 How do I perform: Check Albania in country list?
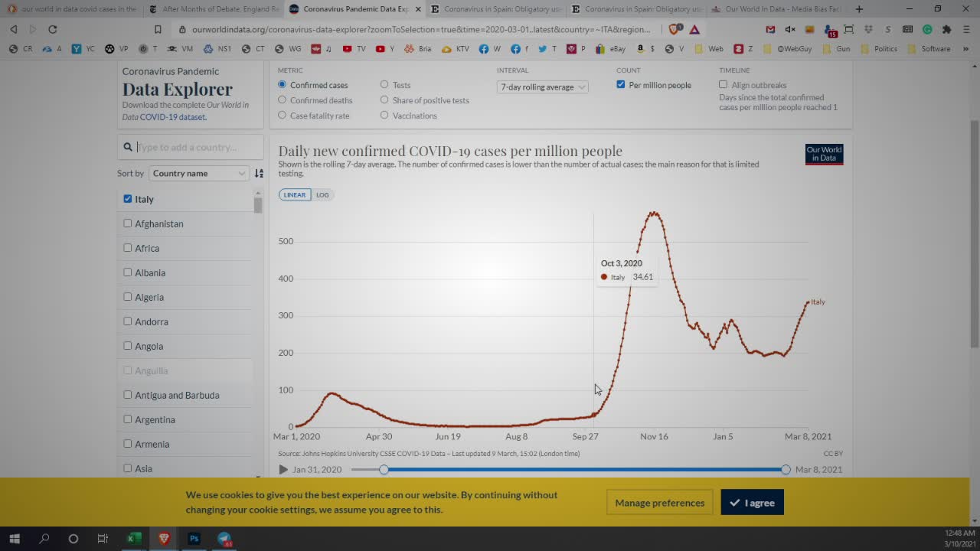point(128,272)
